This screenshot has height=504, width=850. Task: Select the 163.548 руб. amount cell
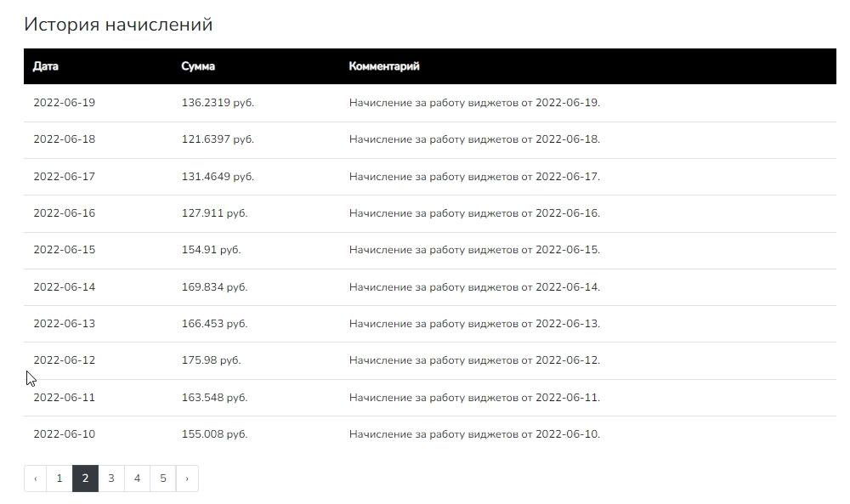(214, 397)
